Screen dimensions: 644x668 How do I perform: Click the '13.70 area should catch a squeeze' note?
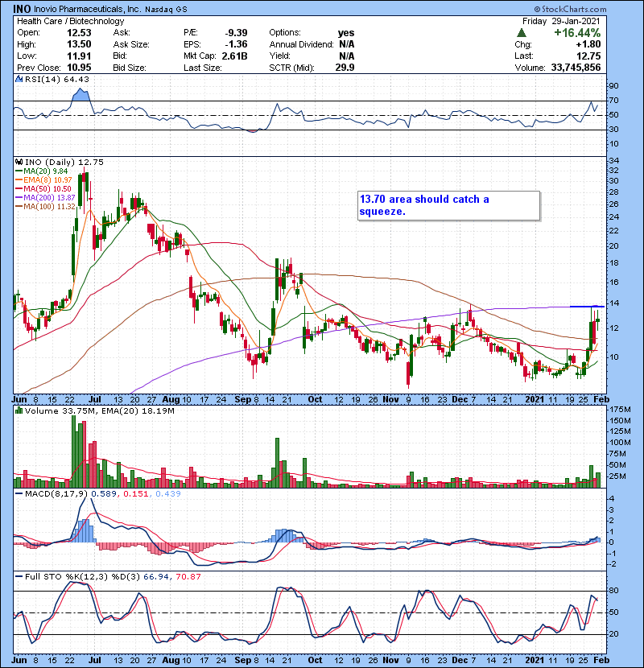point(449,205)
